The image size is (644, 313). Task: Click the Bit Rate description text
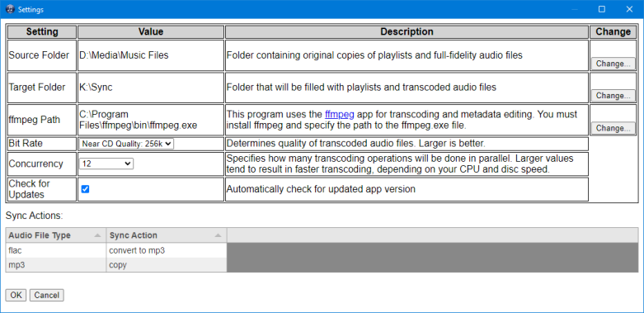click(x=356, y=144)
